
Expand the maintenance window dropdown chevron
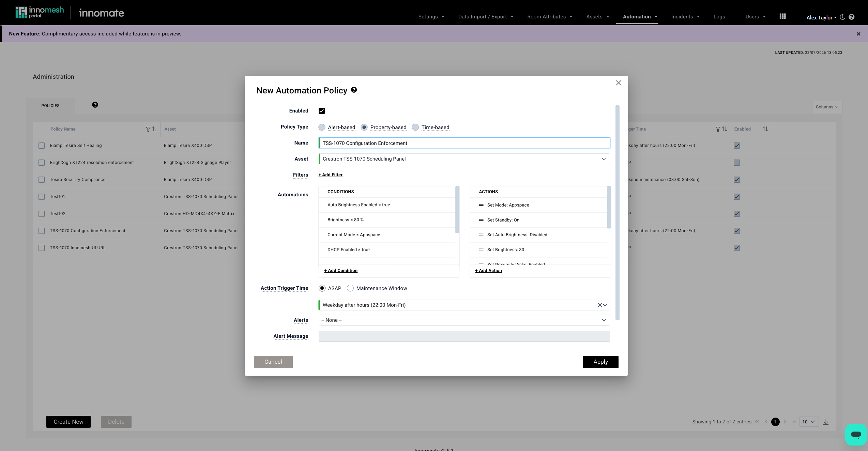(605, 305)
